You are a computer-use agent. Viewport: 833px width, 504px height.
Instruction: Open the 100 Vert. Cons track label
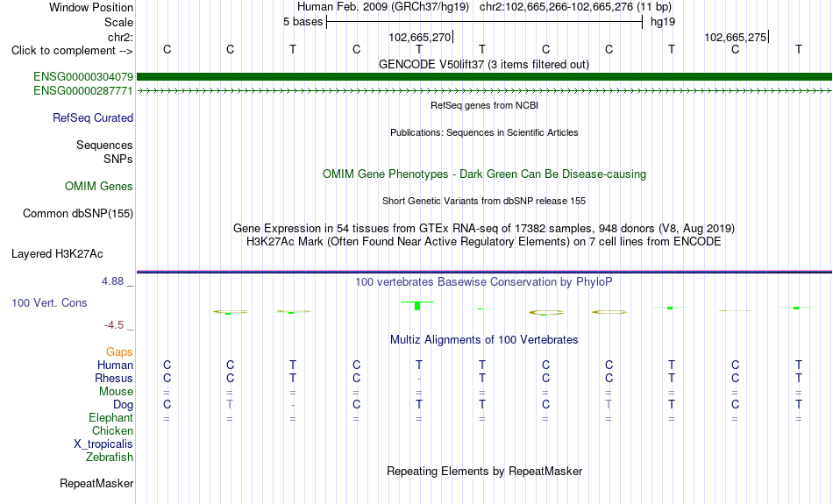(49, 302)
